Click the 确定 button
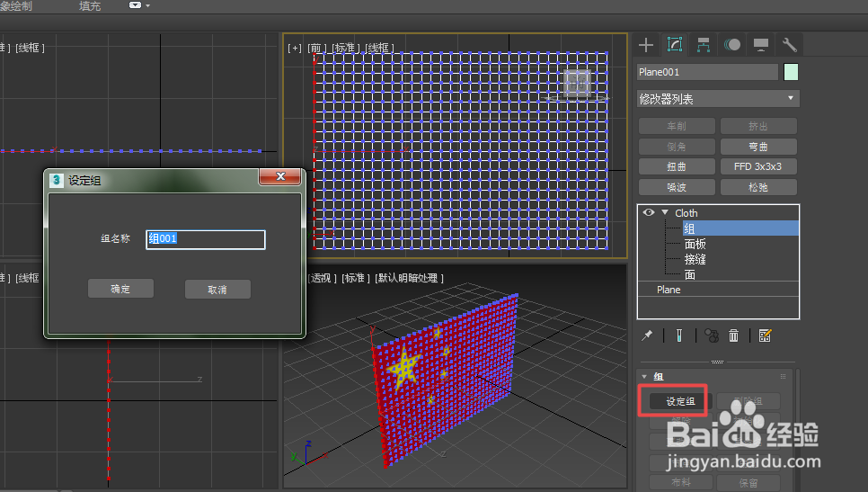868x492 pixels. click(120, 289)
